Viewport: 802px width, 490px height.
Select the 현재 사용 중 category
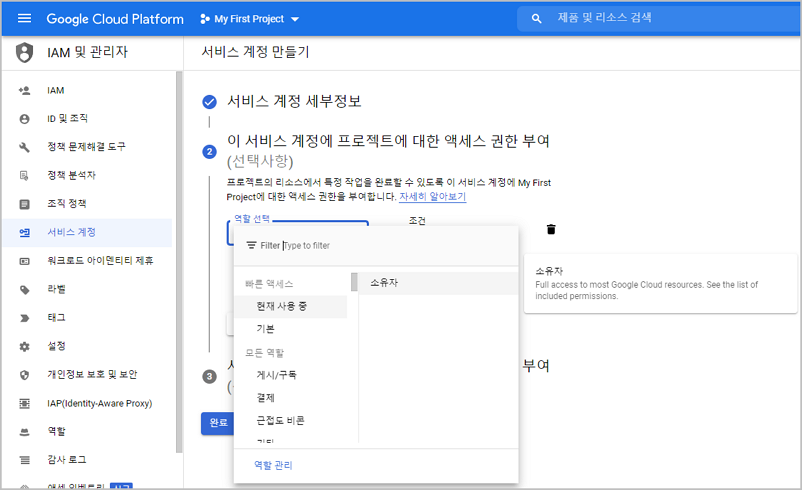pos(291,307)
